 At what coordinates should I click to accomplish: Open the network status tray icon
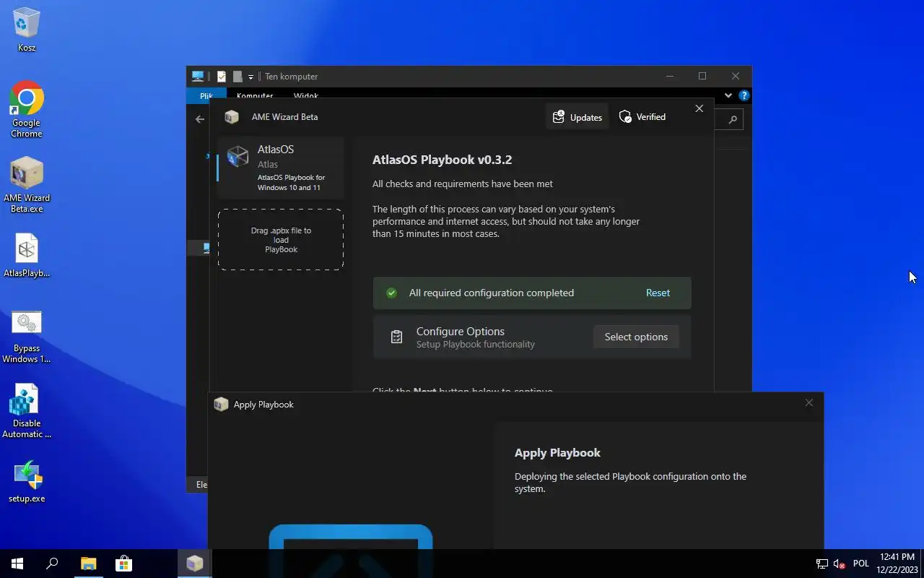click(x=821, y=564)
